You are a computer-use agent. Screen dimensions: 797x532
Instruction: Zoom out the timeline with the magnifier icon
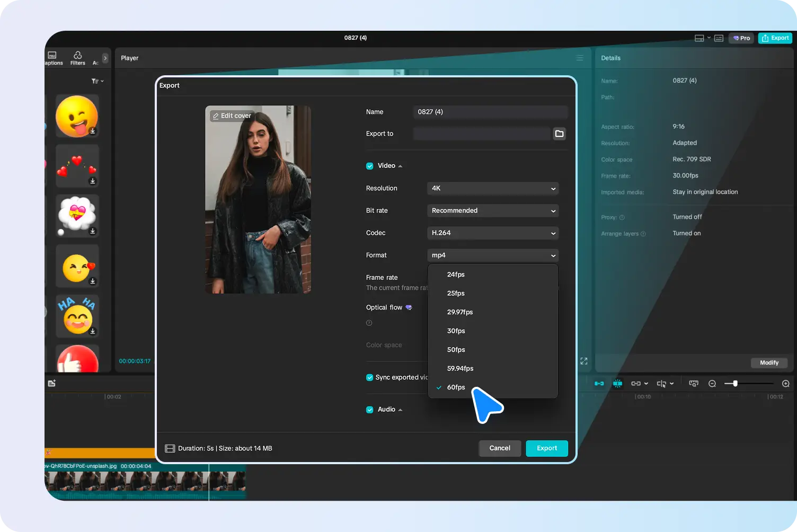click(712, 383)
